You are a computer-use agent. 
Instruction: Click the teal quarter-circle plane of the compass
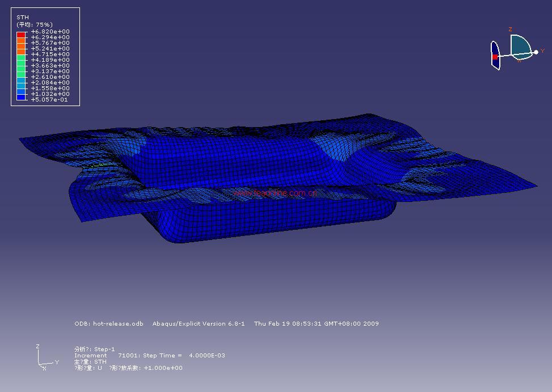520,45
